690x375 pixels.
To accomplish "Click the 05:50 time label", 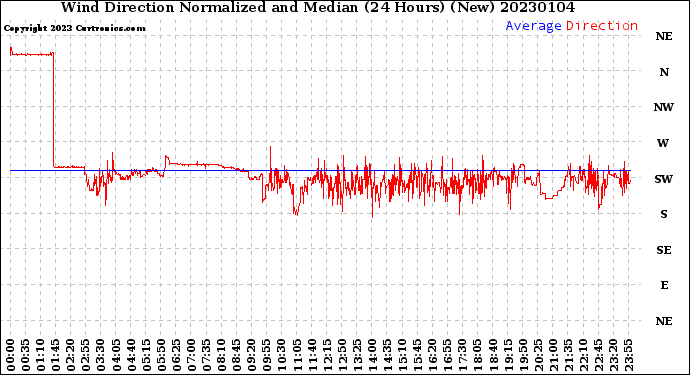I will pos(161,355).
